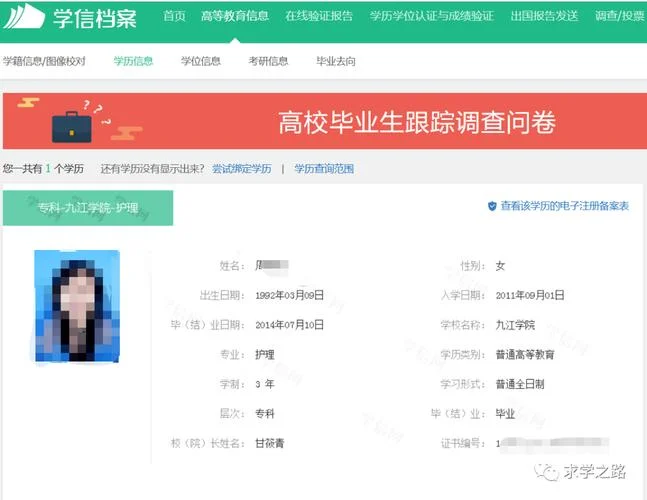Open 高等教育信息 in the top navigation
Viewport: 647px width, 500px height.
pos(235,16)
